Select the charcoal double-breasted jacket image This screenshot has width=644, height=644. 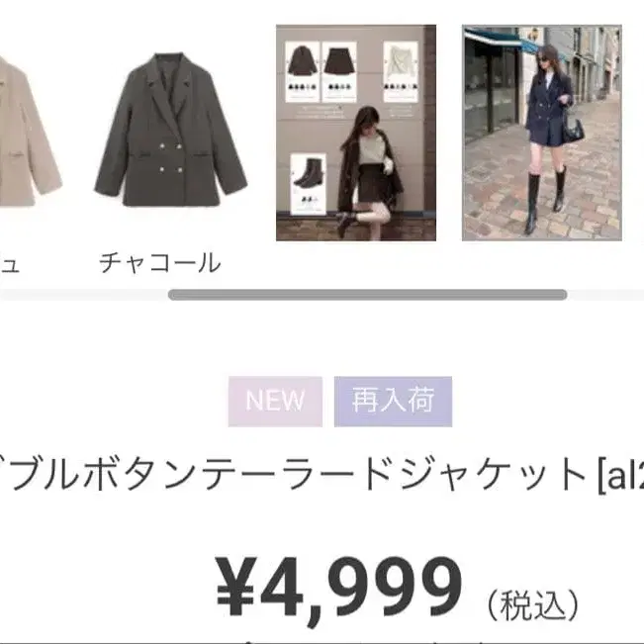[x=171, y=129]
